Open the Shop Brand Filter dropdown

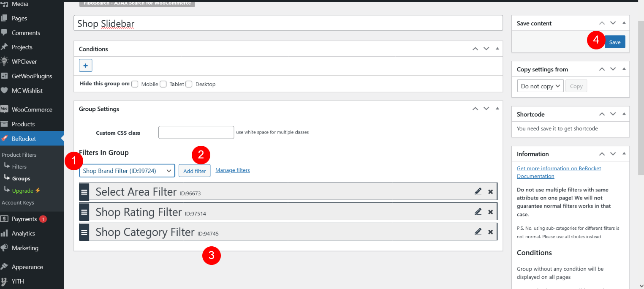127,171
